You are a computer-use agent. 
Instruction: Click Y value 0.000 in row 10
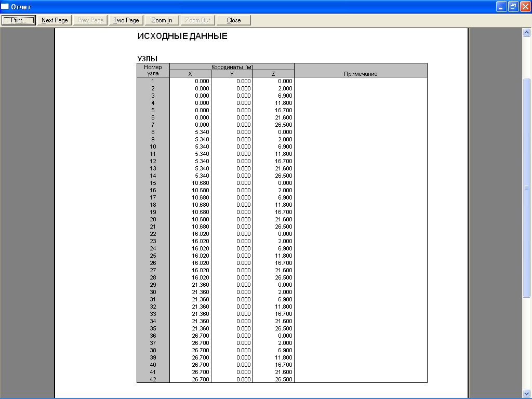[244, 147]
